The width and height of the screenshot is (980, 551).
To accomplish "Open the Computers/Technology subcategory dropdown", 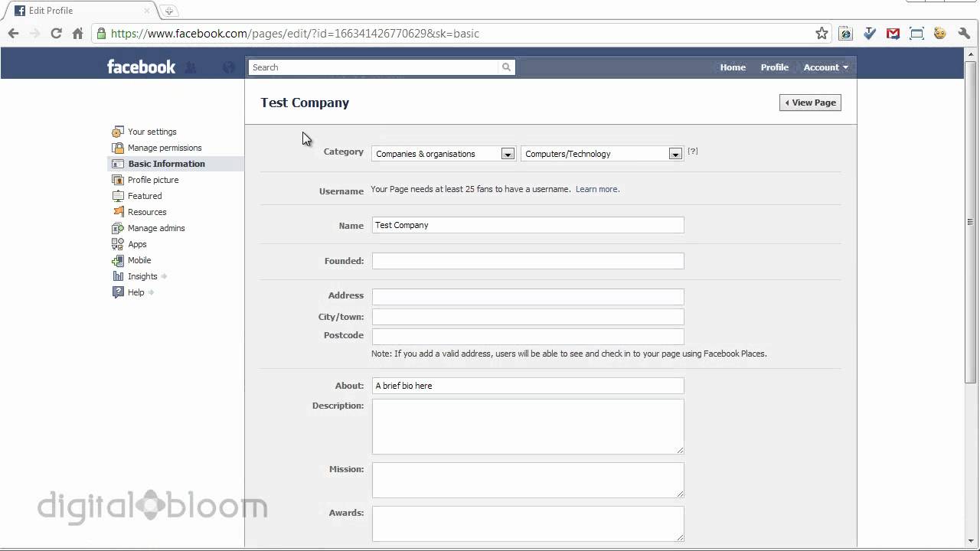I will (602, 154).
